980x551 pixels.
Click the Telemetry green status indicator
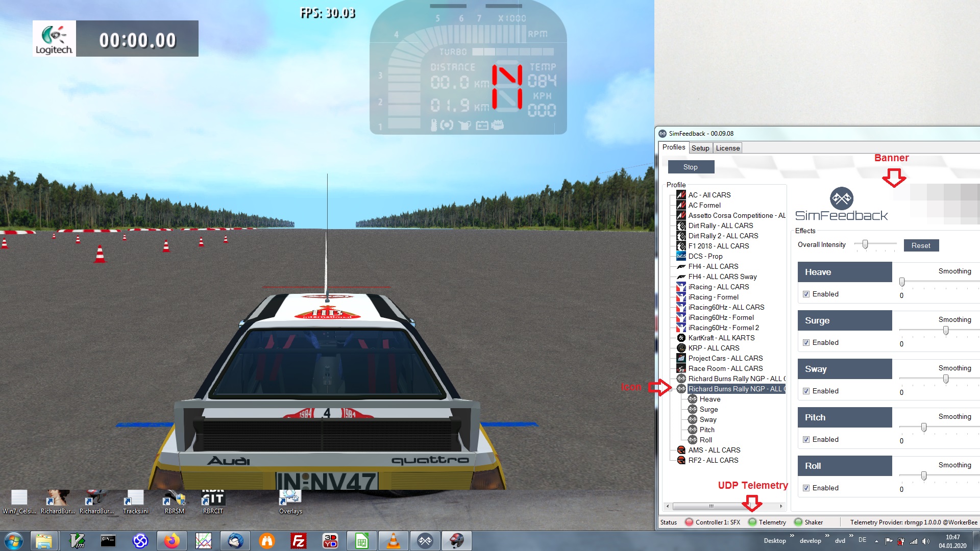[x=752, y=522]
